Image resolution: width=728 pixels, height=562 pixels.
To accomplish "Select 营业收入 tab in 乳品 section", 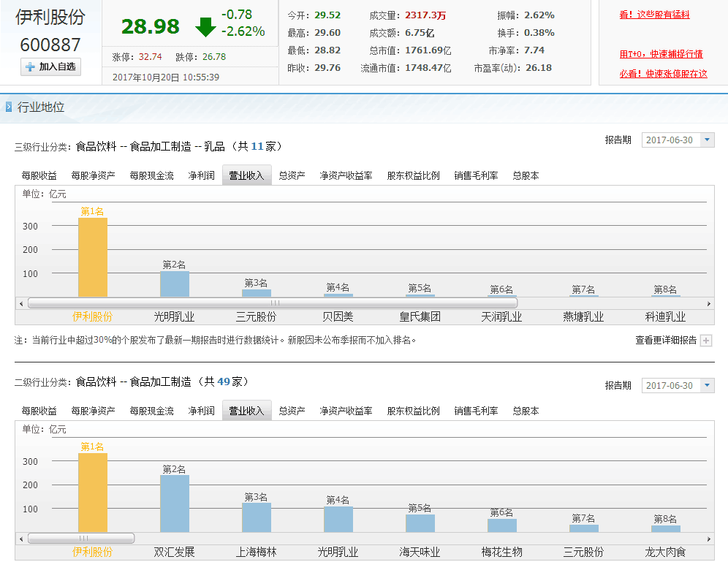I will (246, 175).
